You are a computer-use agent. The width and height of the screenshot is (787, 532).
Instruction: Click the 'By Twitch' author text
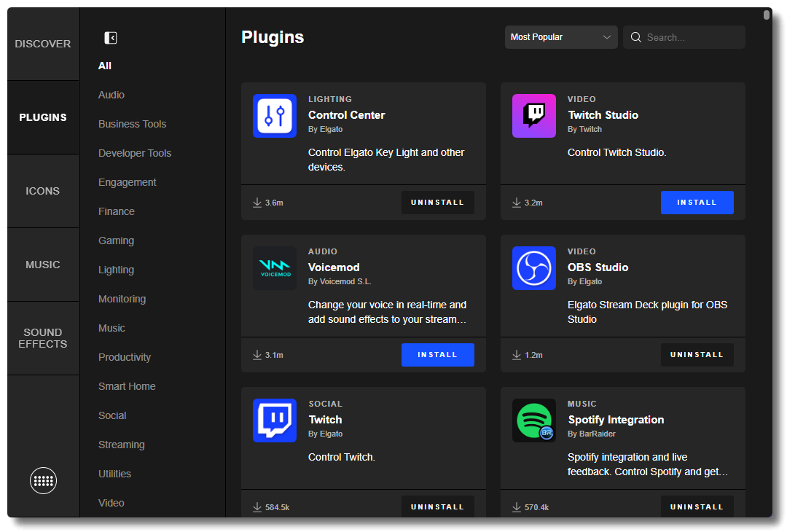tap(584, 129)
